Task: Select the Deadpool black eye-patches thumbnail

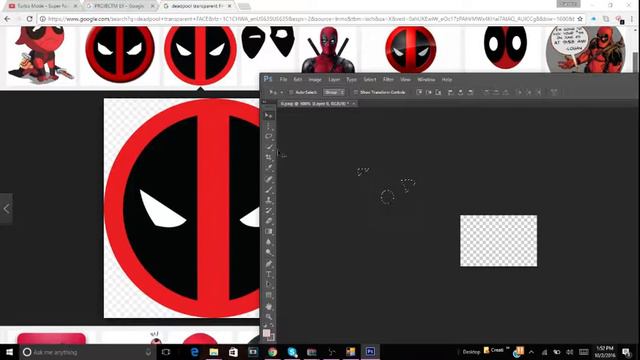Action: [268, 42]
